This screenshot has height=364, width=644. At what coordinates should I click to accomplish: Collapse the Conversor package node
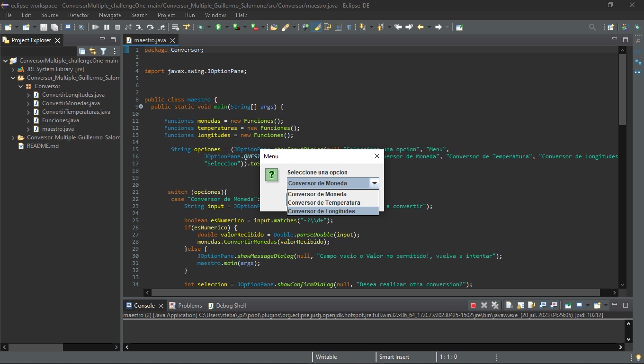point(21,86)
